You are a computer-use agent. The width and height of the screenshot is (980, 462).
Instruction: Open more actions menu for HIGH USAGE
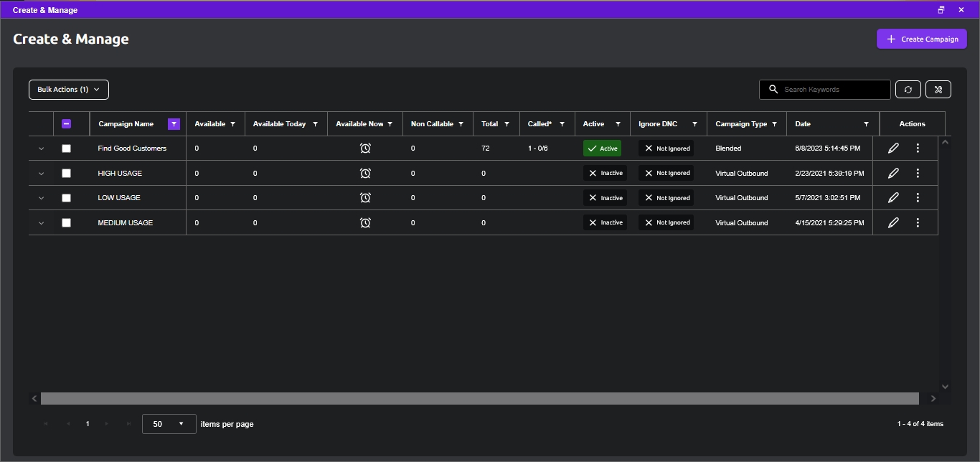(918, 173)
